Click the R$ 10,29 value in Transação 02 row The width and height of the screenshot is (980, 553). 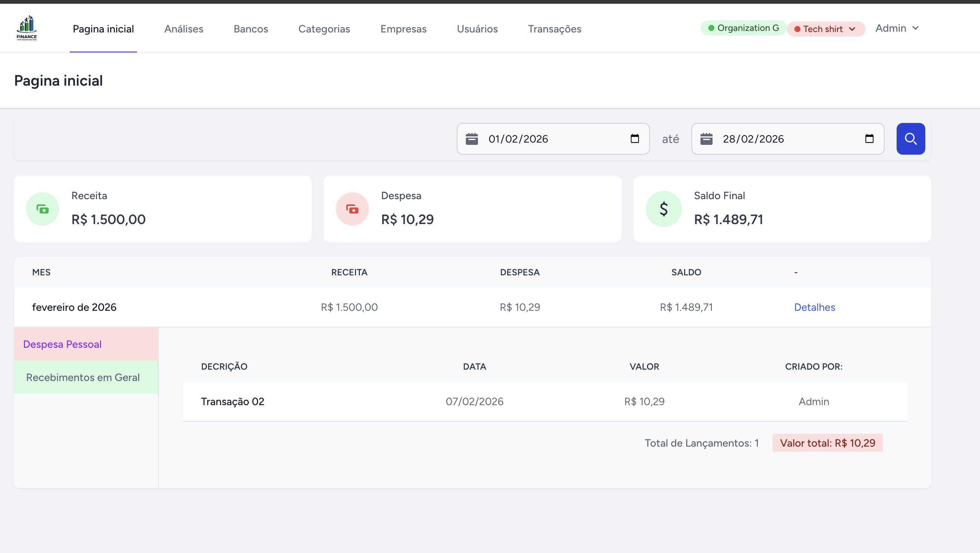click(x=644, y=401)
